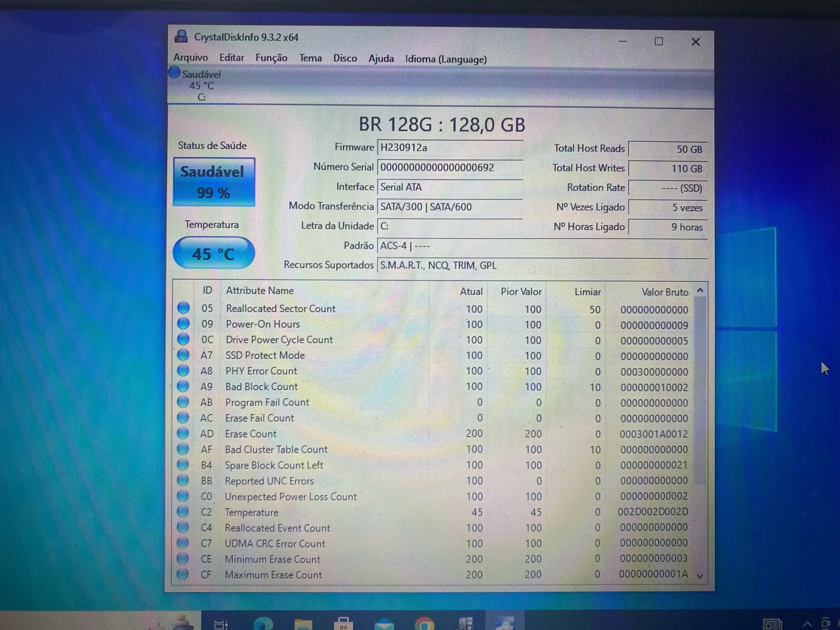Click the CrystalDiskInfo title bar app icon

point(181,37)
